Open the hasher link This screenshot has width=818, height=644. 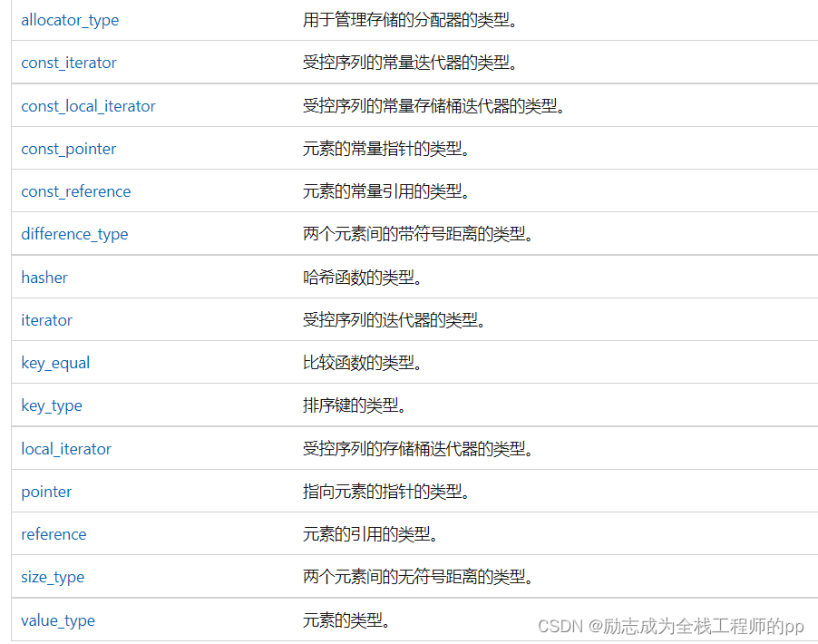(44, 278)
